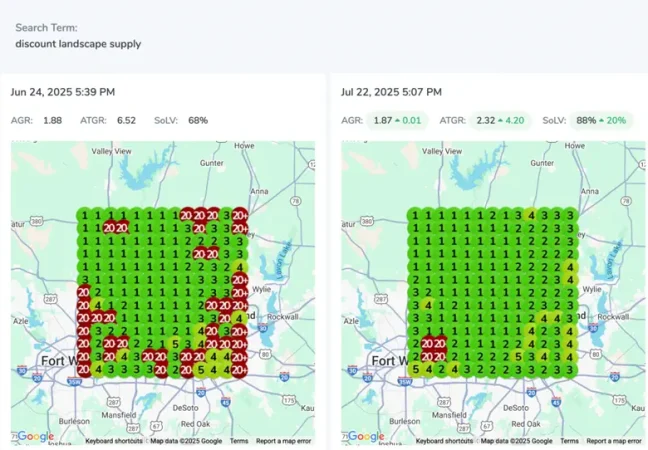This screenshot has height=450, width=648.
Task: Click Report a map error on left map
Action: click(x=283, y=441)
